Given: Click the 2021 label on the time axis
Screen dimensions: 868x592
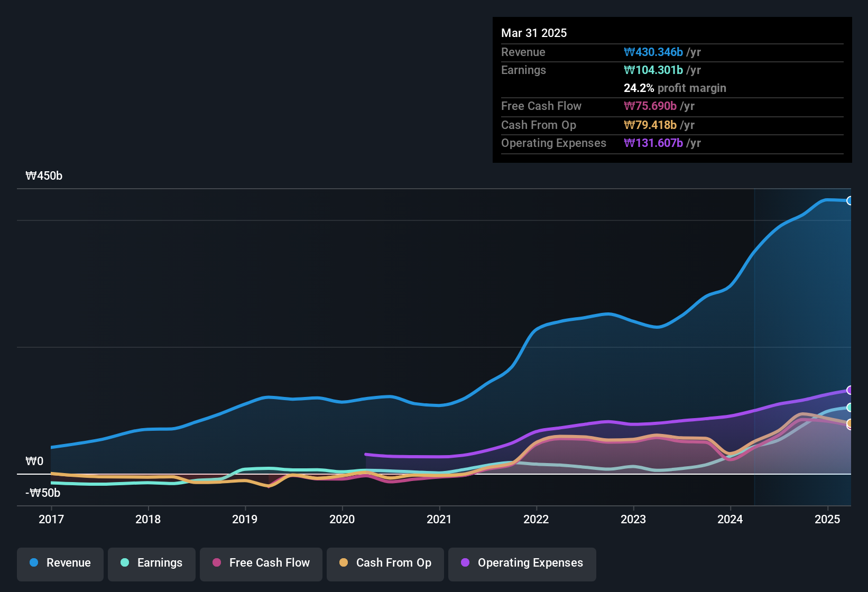Looking at the screenshot, I should tap(439, 520).
